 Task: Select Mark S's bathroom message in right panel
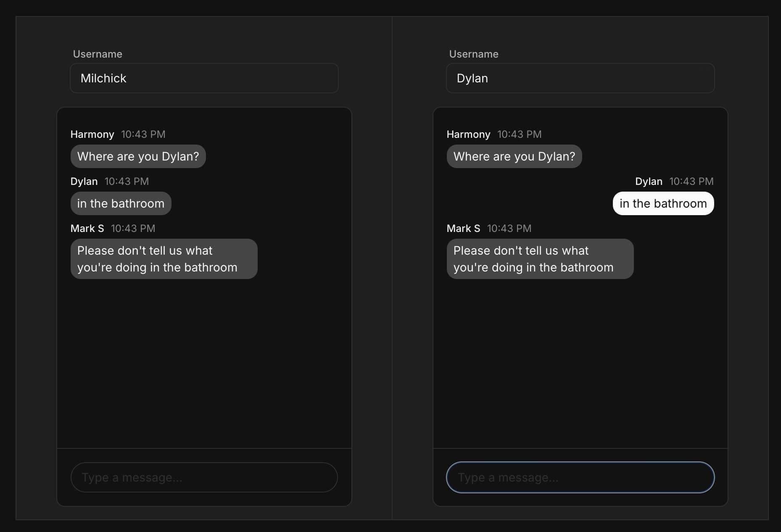click(x=540, y=259)
